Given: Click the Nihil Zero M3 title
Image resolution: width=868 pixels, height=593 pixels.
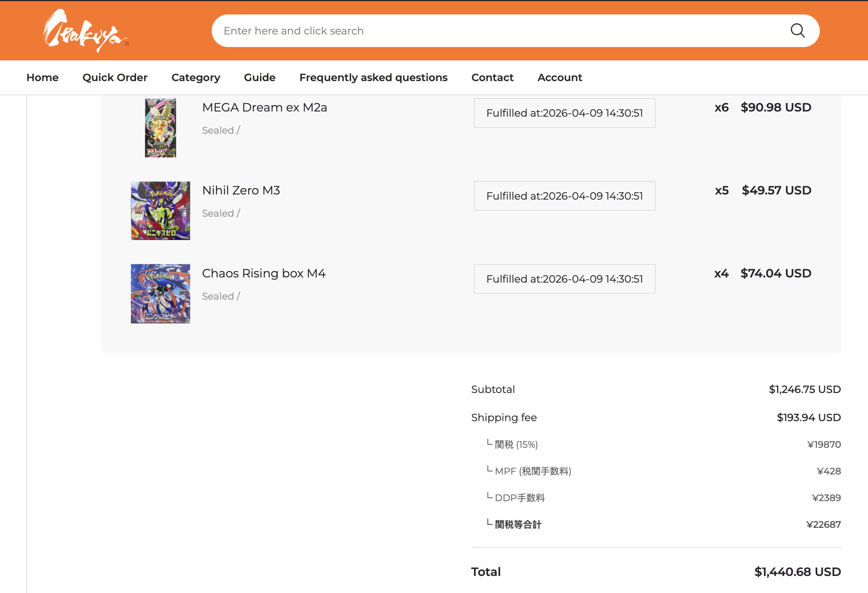Looking at the screenshot, I should pyautogui.click(x=241, y=190).
